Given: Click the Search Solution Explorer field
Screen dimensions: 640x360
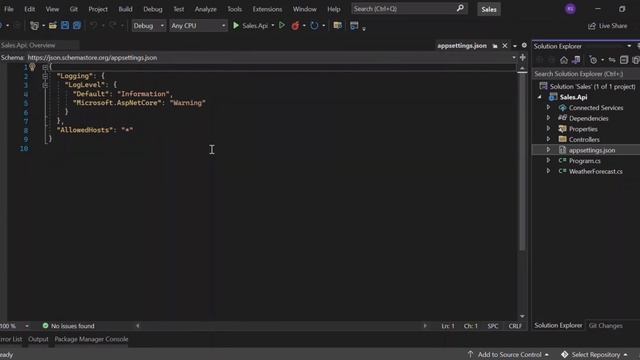Looking at the screenshot, I should [x=586, y=74].
